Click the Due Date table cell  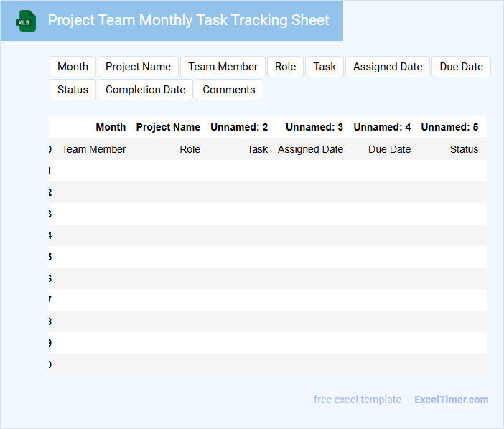(x=389, y=149)
